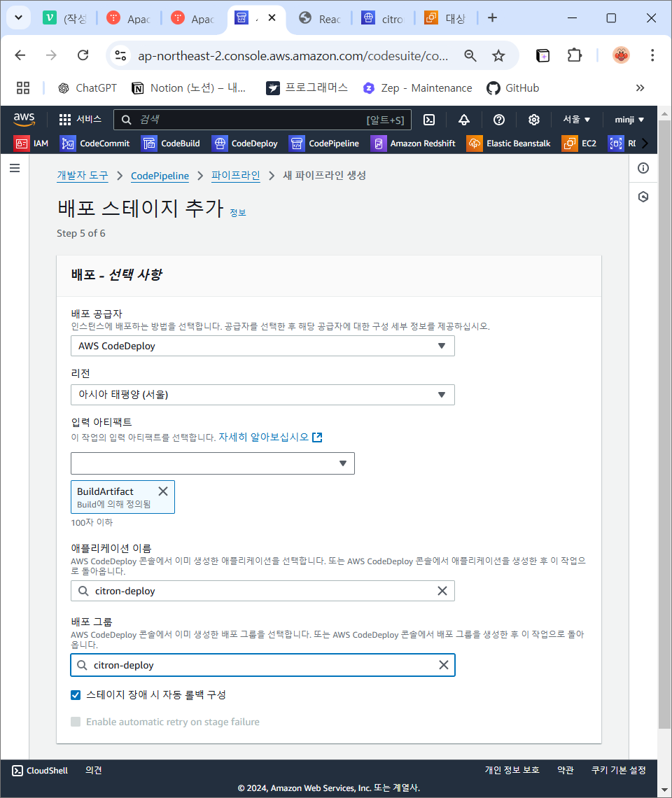672x798 pixels.
Task: Show more favorite services with the arrow
Action: coord(645,143)
